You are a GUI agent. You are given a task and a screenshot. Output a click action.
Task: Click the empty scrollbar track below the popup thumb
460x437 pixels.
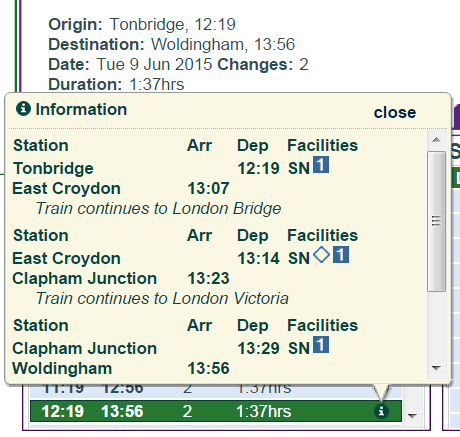click(436, 326)
